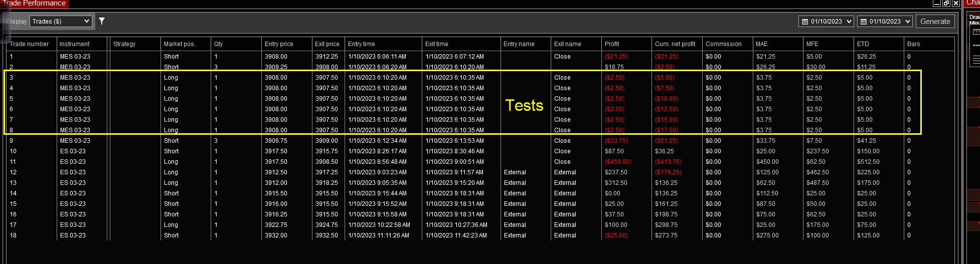
Task: Restore down the Trade Performance window
Action: point(946,4)
